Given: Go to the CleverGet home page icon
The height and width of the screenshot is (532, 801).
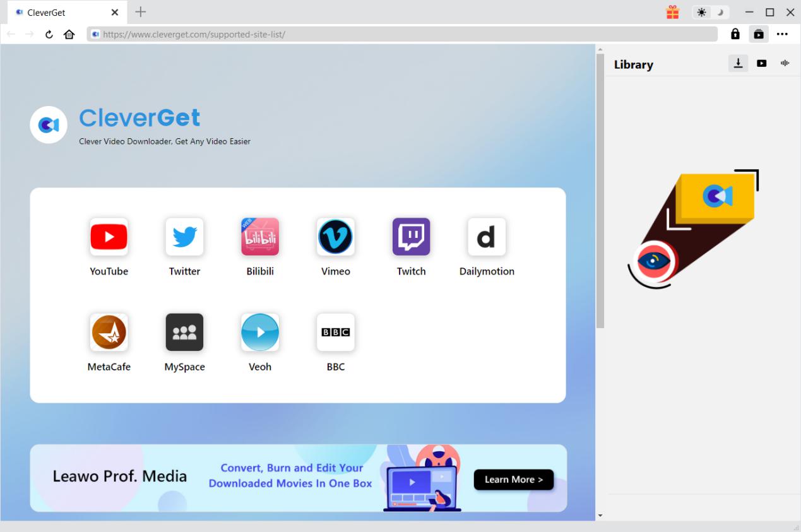Looking at the screenshot, I should click(x=69, y=34).
